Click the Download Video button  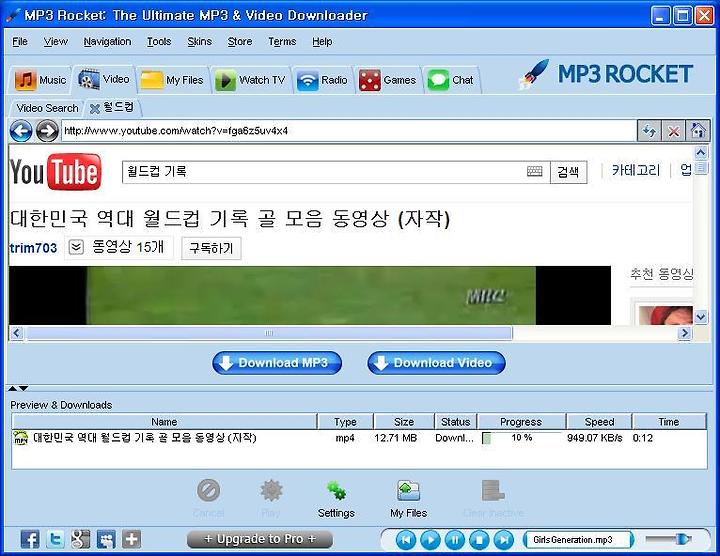click(x=436, y=363)
